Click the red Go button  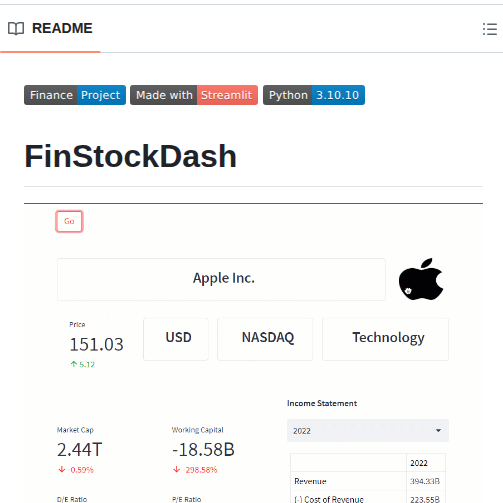(69, 221)
